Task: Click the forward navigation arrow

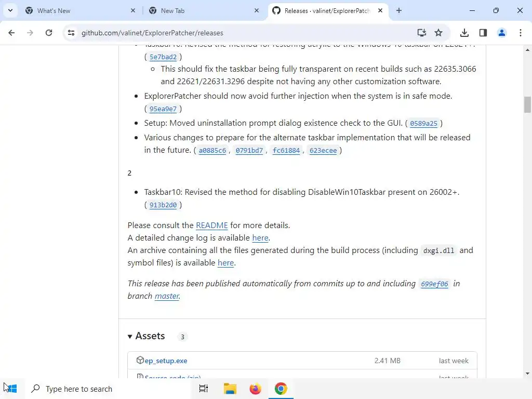Action: pos(30,33)
